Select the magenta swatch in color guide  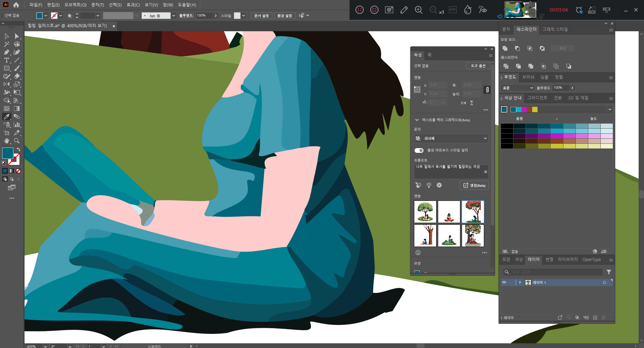click(524, 110)
